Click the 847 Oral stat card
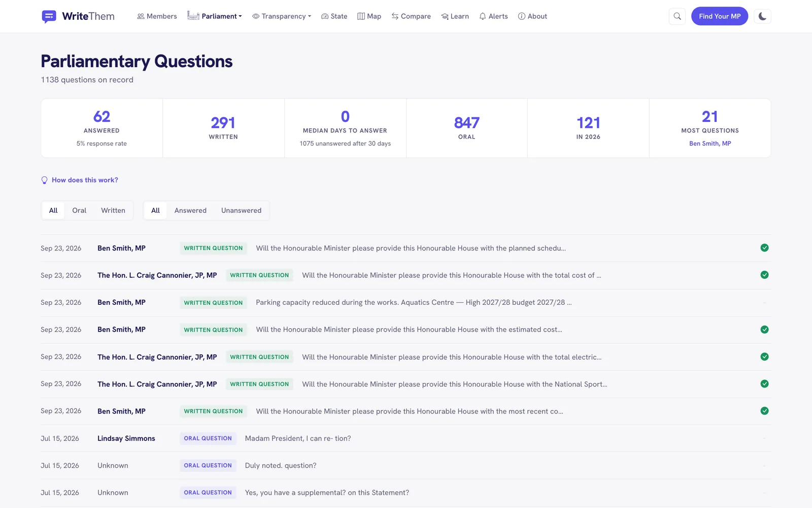Screen dimensions: 812x508 [x=467, y=128]
